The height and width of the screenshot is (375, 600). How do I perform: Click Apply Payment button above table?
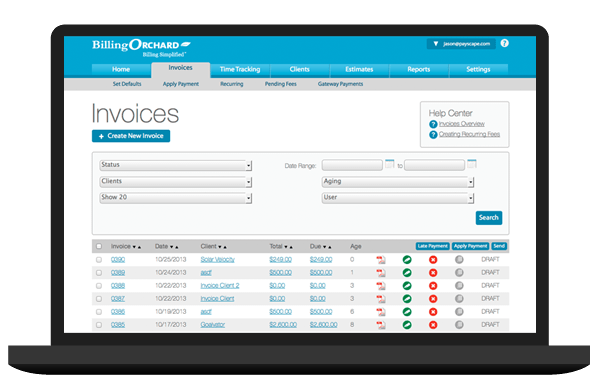tap(470, 246)
